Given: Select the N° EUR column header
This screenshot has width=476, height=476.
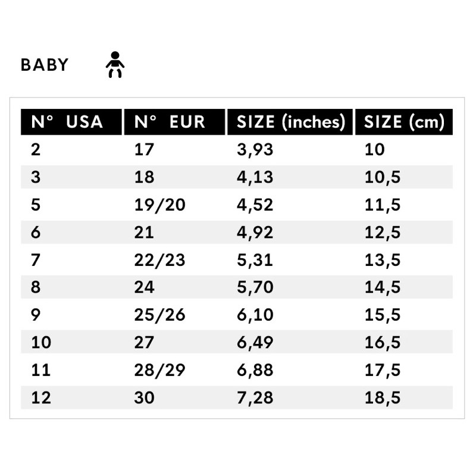Looking at the screenshot, I should (x=174, y=122).
